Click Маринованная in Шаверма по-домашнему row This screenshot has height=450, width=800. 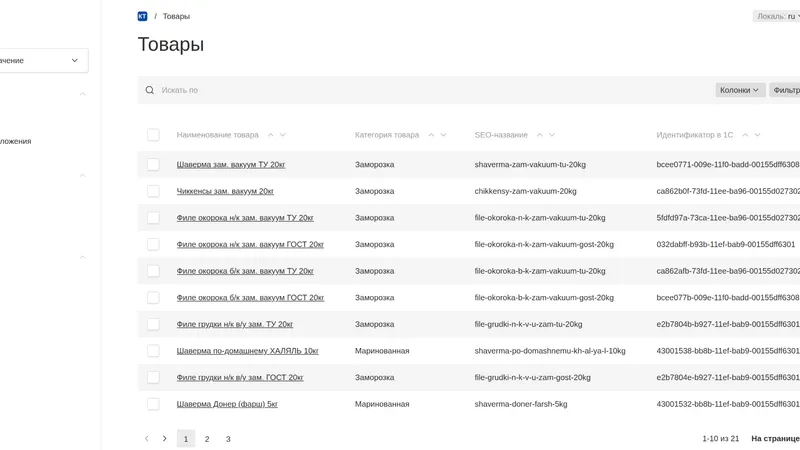point(382,351)
